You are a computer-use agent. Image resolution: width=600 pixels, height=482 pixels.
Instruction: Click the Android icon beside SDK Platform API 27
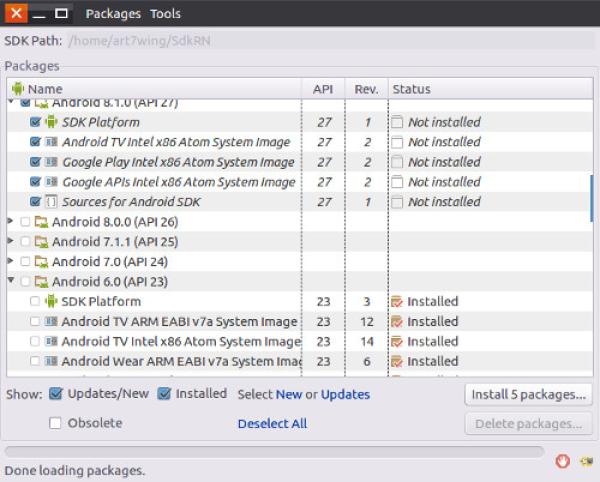pos(51,122)
